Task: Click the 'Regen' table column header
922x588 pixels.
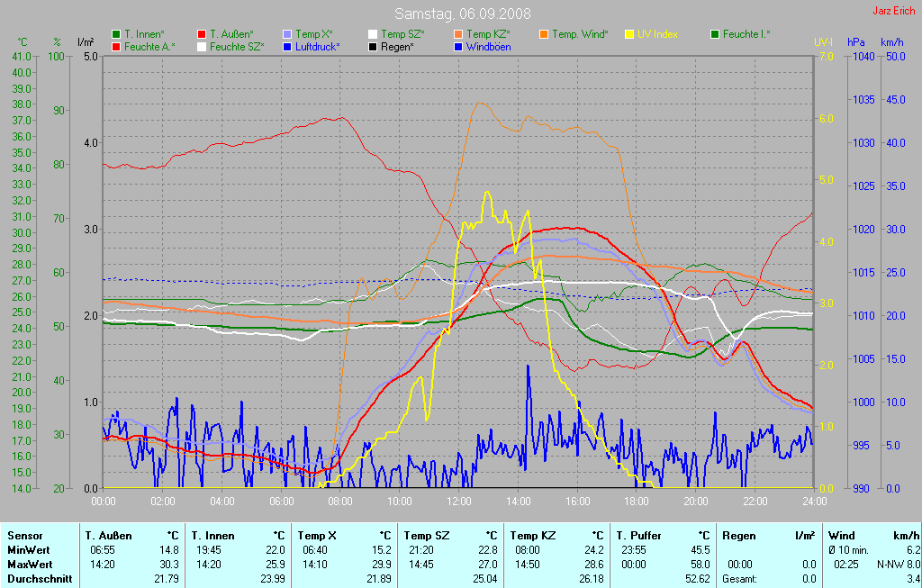Action: [x=738, y=536]
